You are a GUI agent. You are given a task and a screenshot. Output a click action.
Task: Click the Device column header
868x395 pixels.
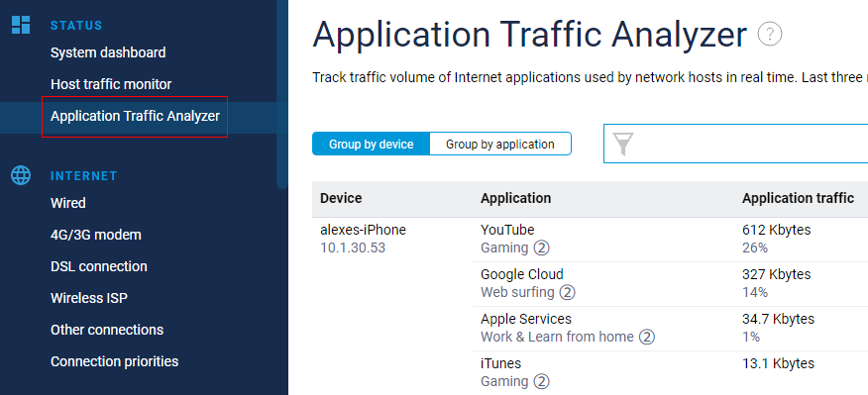(341, 198)
